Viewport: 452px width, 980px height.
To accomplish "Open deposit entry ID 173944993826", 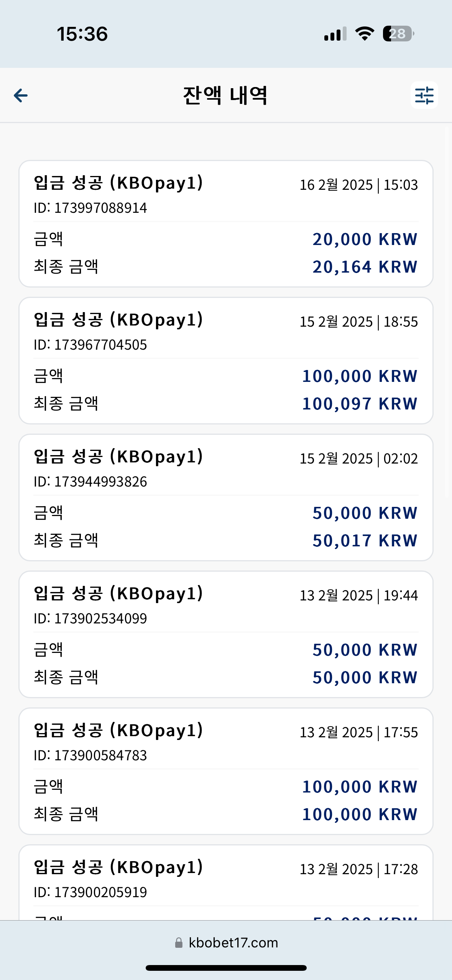I will [226, 497].
